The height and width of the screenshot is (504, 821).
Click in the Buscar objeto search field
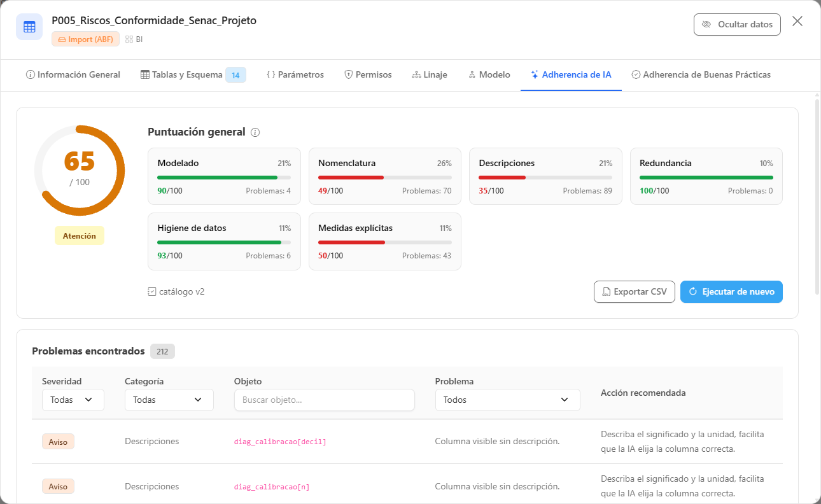pyautogui.click(x=325, y=400)
